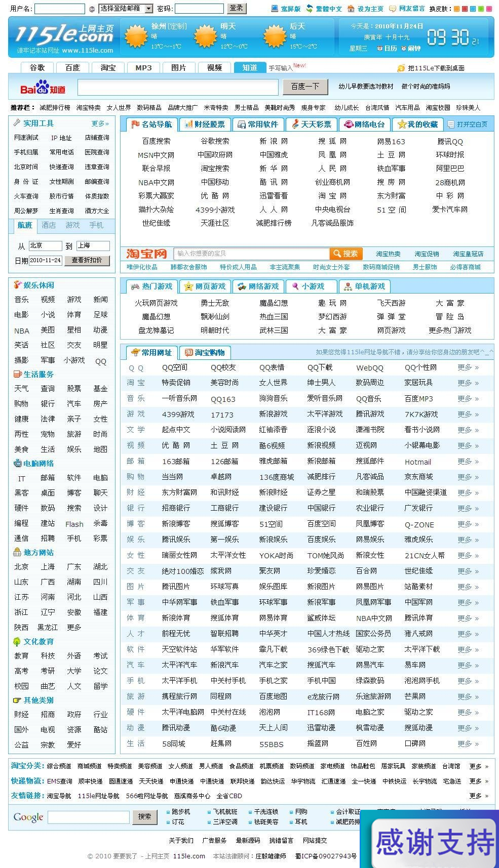Focus the Baidu 知道 search box
The height and width of the screenshot is (868, 499).
178,87
